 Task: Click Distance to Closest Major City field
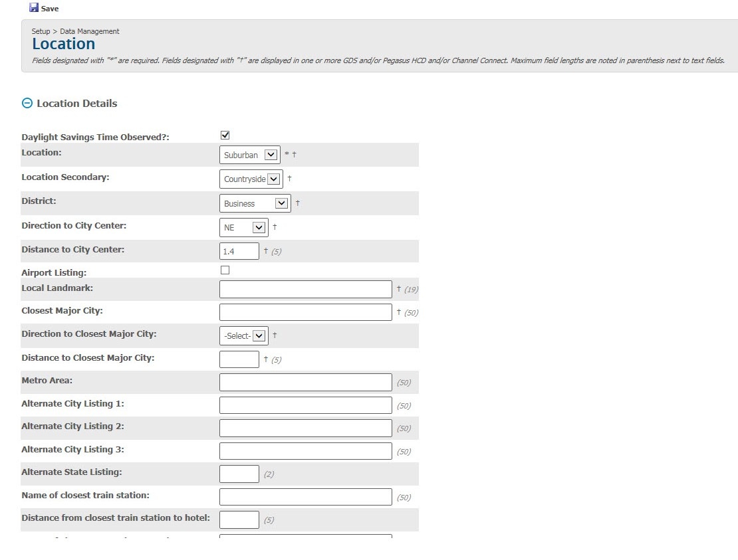[239, 359]
